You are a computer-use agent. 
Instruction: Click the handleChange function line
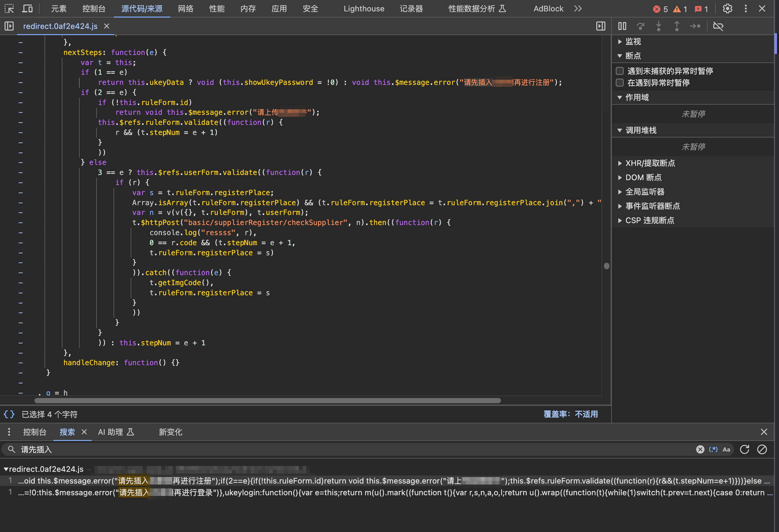pos(121,363)
